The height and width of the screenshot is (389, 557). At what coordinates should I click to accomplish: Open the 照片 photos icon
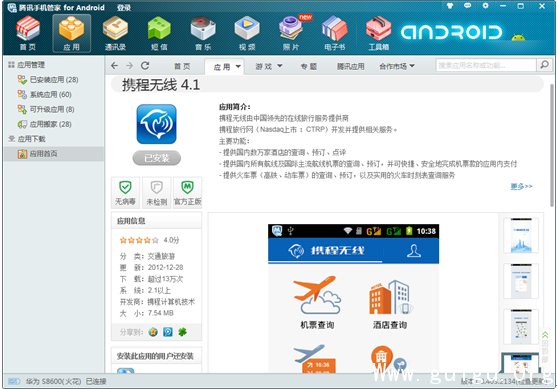(291, 33)
